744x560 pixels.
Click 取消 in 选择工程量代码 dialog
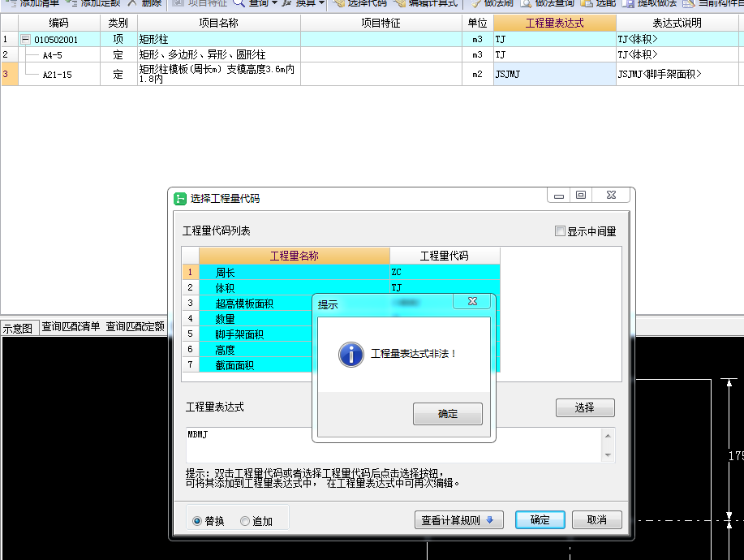click(597, 520)
